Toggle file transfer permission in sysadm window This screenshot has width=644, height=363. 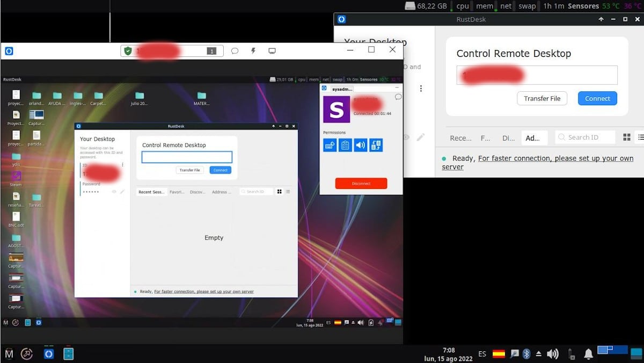[x=376, y=144]
